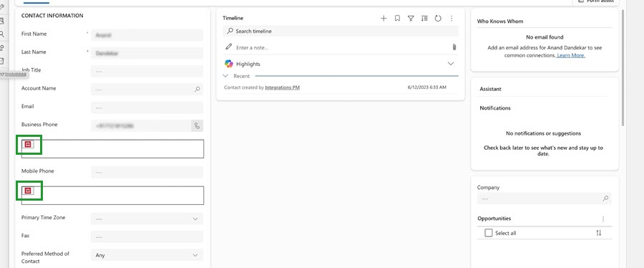Click the red icon below Business Phone

click(x=28, y=144)
